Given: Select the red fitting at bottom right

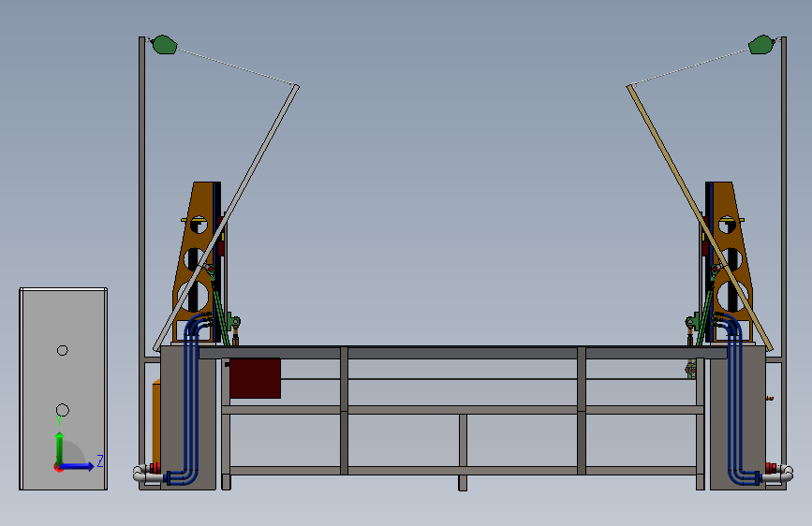Looking at the screenshot, I should coord(771,468).
